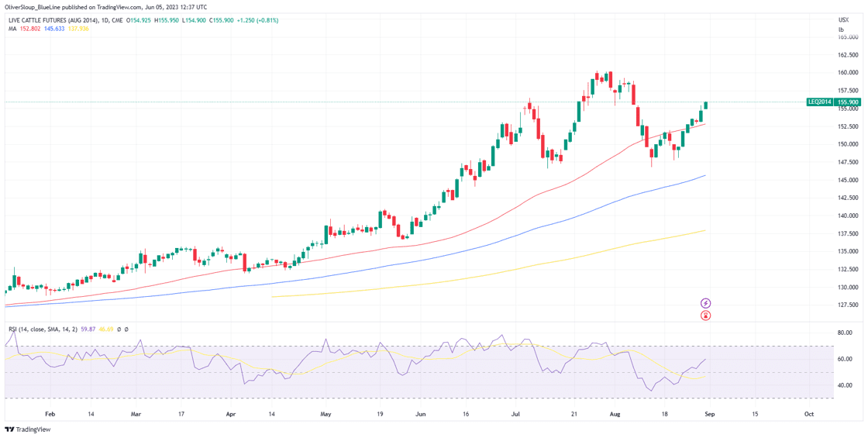Click the 19 date label on time axis
This screenshot has height=438, width=868.
pos(380,414)
